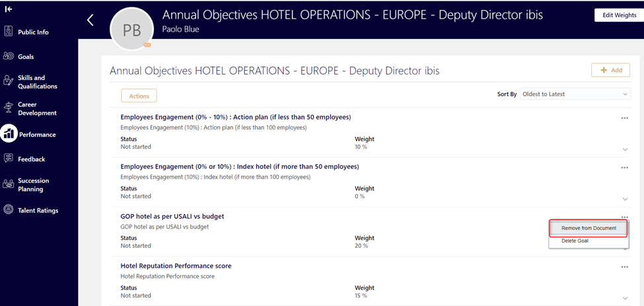
Task: Click the Sort By label
Action: point(507,94)
